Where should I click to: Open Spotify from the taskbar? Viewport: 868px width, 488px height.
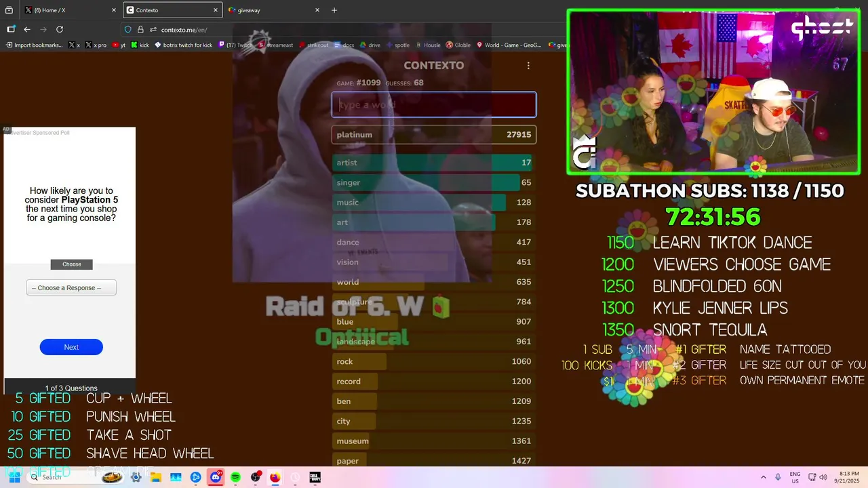coord(235,477)
